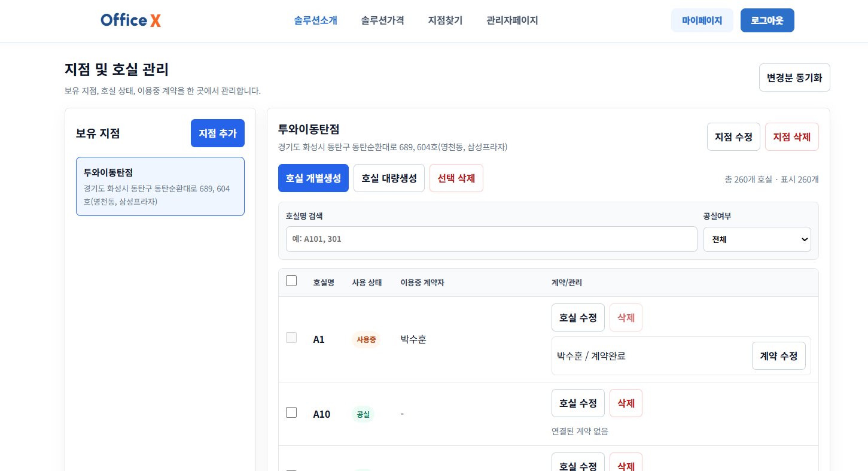Click the 사용중 status badge of A1
868x471 pixels.
click(366, 339)
